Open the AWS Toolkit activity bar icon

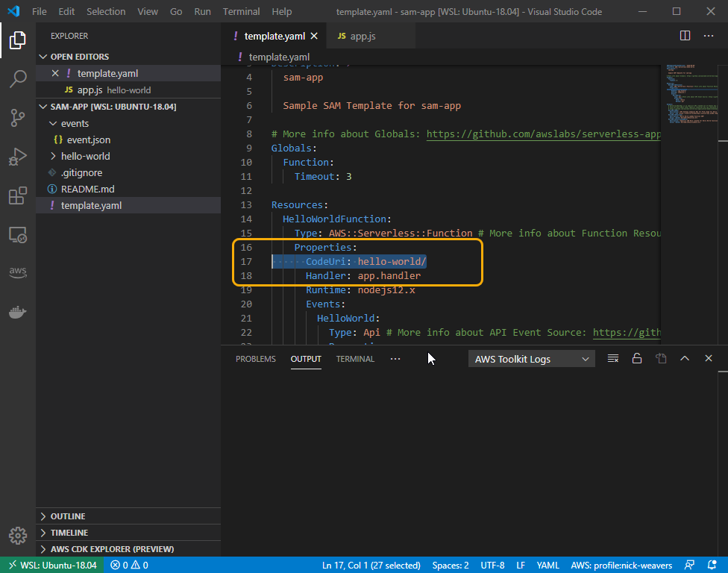click(x=18, y=272)
